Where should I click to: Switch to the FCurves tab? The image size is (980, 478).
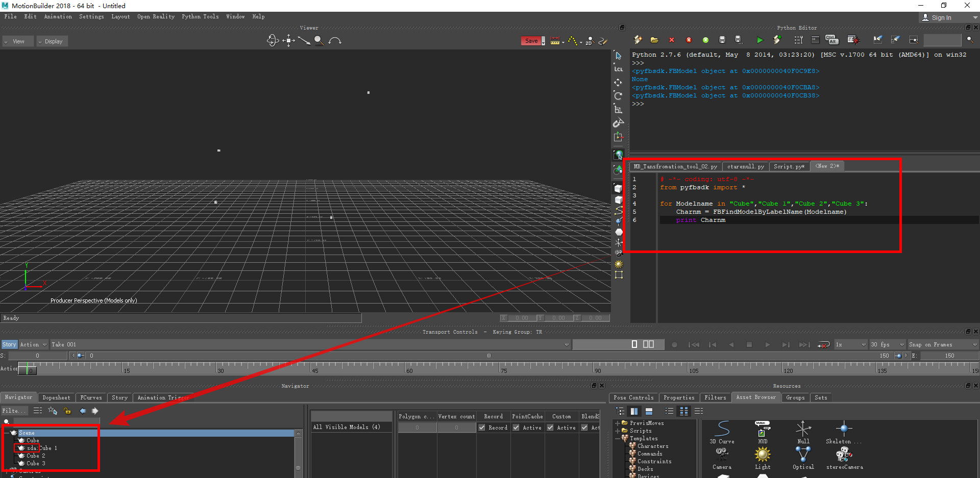tap(91, 397)
